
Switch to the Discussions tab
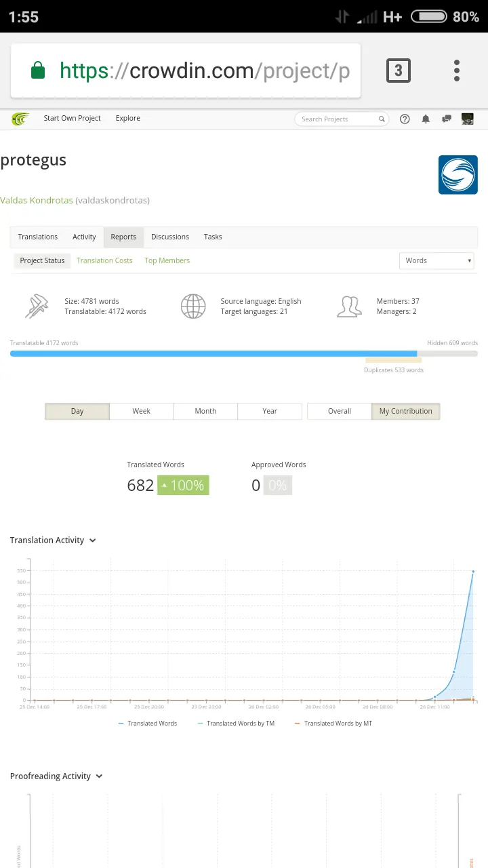170,237
